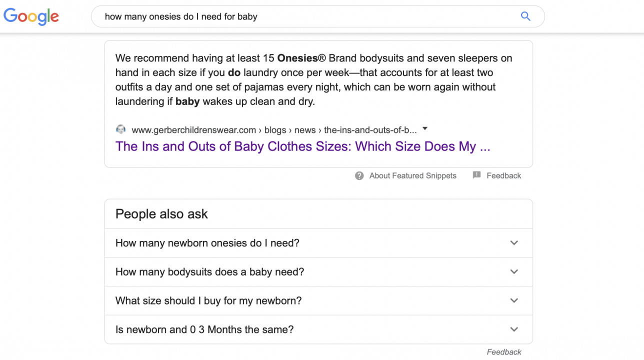This screenshot has height=360, width=644.
Task: Click the Gerber site favicon
Action: pyautogui.click(x=120, y=129)
